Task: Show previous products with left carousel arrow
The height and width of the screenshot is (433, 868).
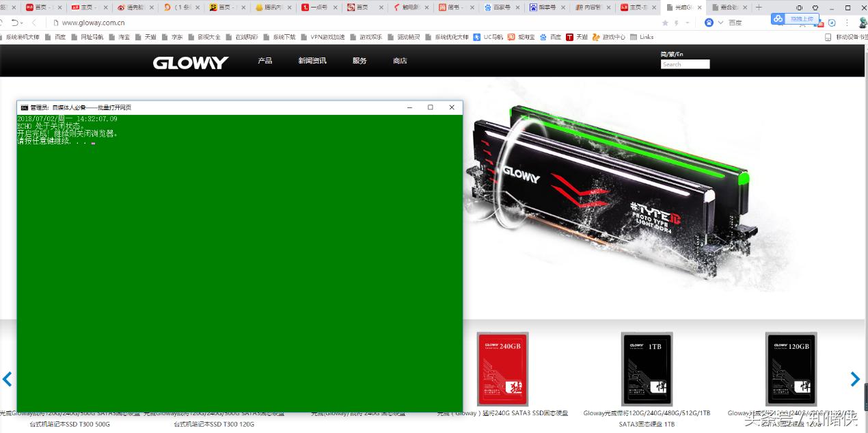Action: coord(8,379)
